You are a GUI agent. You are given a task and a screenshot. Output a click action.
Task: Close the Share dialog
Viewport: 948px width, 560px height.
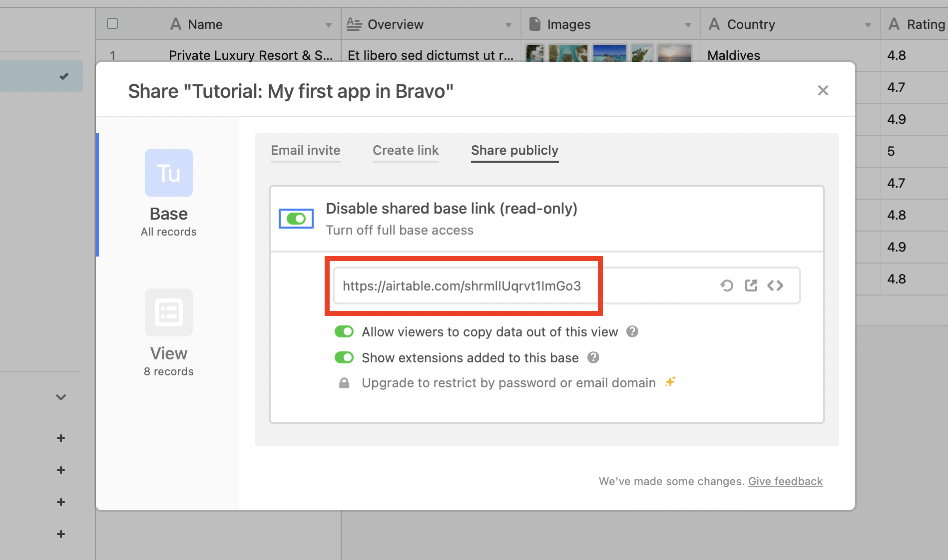click(823, 90)
